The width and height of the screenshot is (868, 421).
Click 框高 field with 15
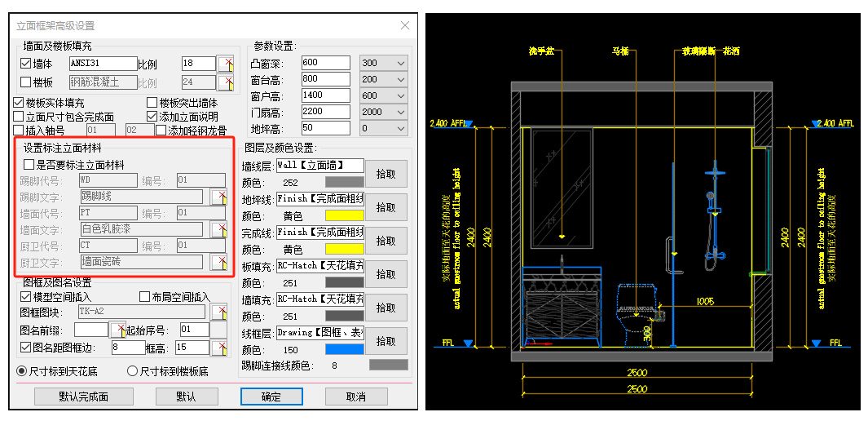[x=192, y=348]
